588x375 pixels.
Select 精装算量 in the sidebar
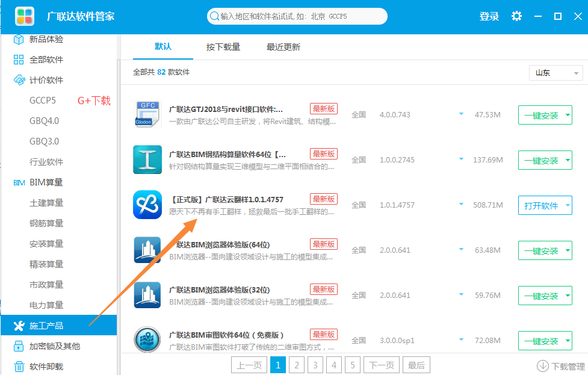[x=46, y=264]
